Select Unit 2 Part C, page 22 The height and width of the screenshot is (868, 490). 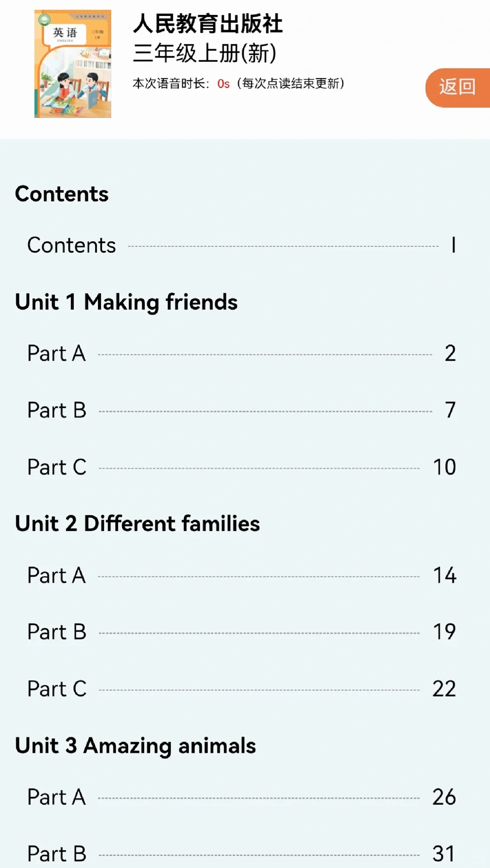tap(57, 689)
